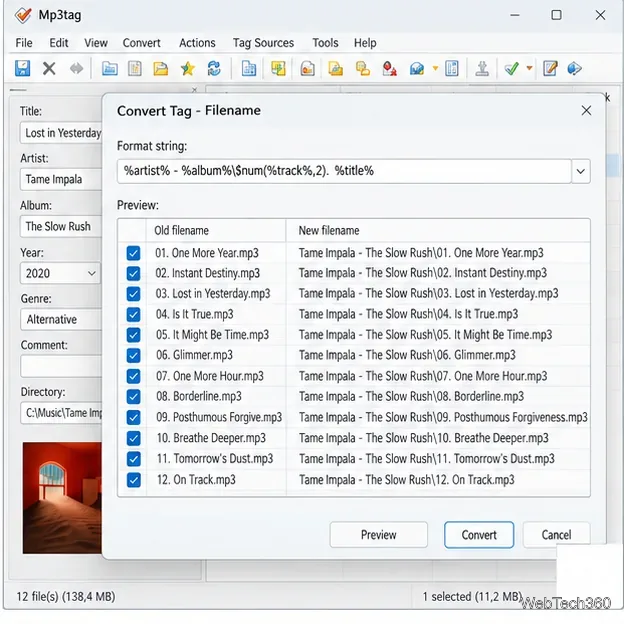Select row 09. Posthumous Forgive.mp3
624x624 pixels.
click(353, 417)
